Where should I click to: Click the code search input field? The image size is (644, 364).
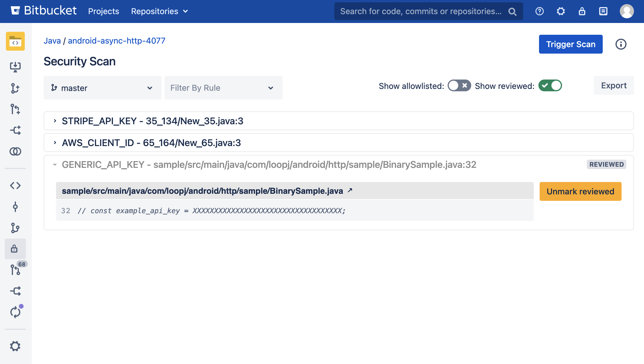click(422, 11)
